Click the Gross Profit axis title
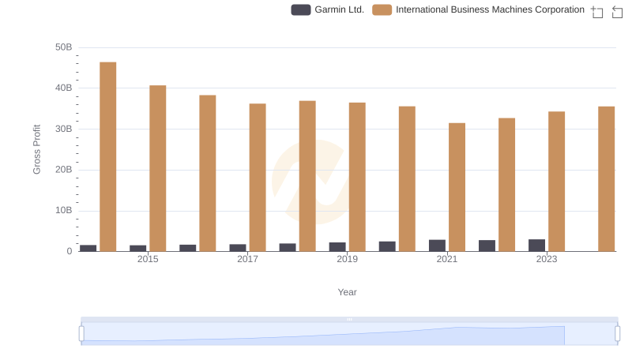The height and width of the screenshot is (364, 632). click(x=36, y=149)
